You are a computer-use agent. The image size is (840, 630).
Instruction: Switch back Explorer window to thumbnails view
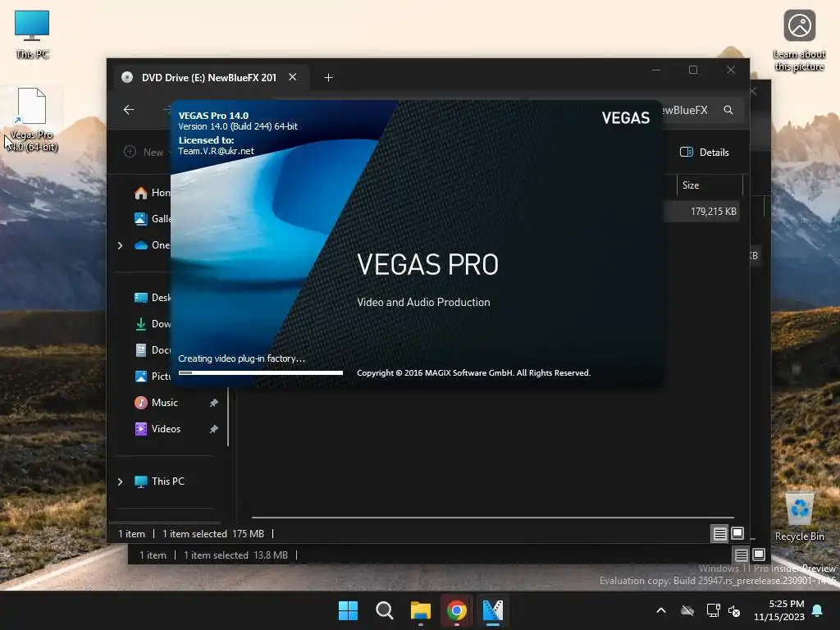[x=759, y=555]
